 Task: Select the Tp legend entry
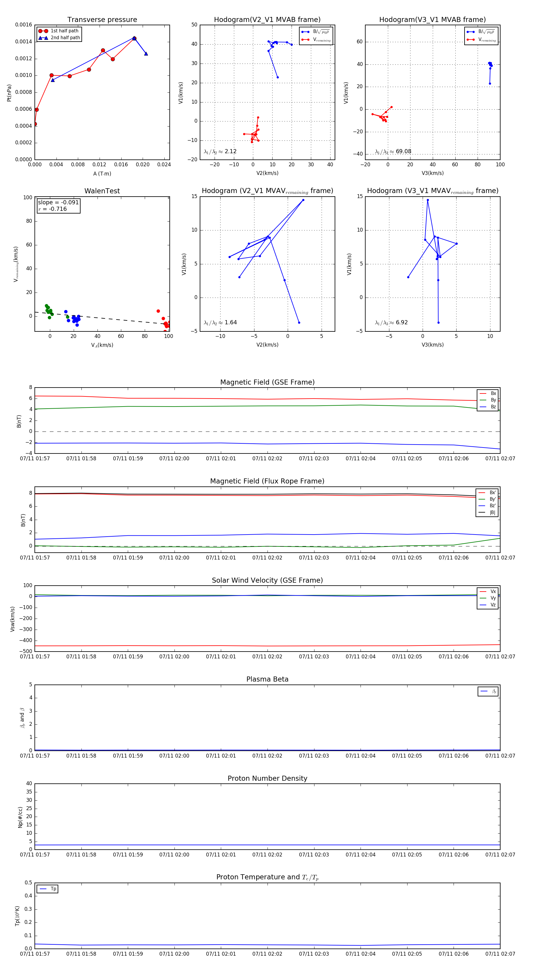pos(48,889)
